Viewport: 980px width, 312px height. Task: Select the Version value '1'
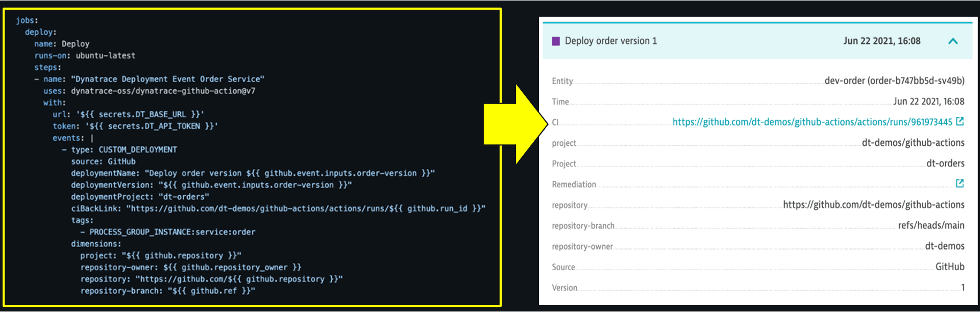pos(963,288)
